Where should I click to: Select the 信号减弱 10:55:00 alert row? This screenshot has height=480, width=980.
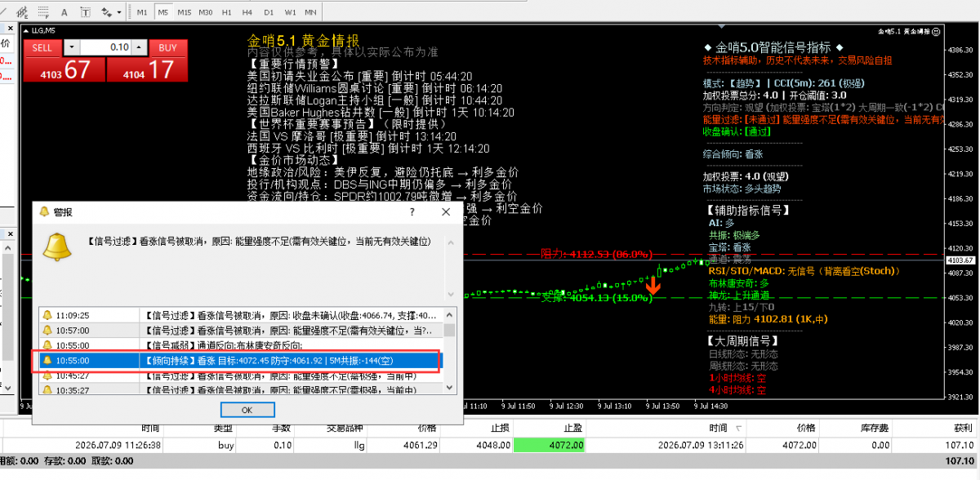pos(241,345)
